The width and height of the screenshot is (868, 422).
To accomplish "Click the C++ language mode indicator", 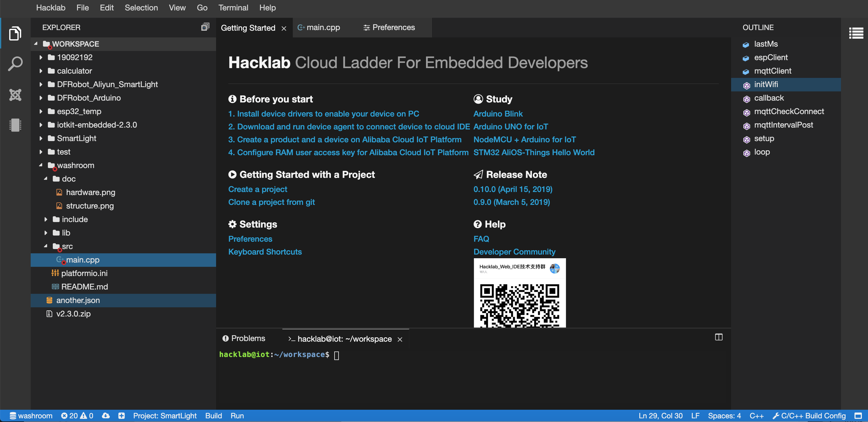I will [x=757, y=416].
